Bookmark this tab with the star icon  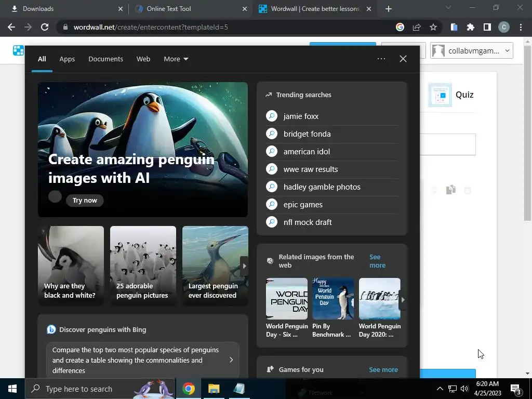(433, 27)
